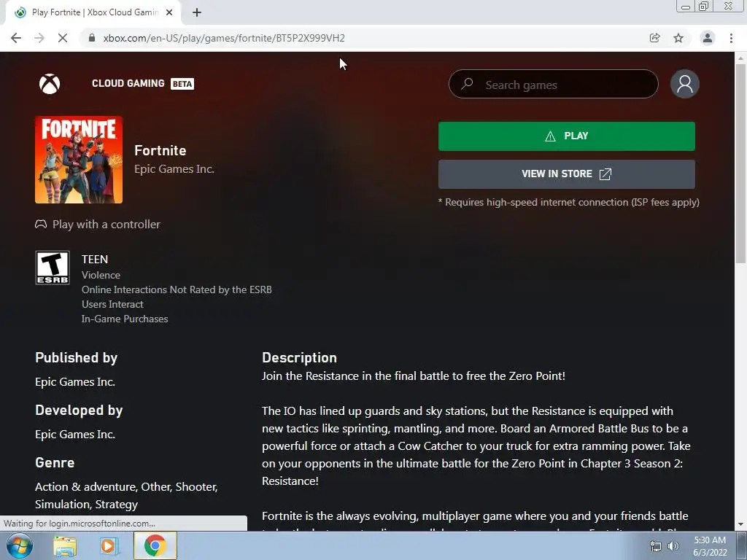
Task: Click the CLOUD GAMING link
Action: click(x=128, y=83)
